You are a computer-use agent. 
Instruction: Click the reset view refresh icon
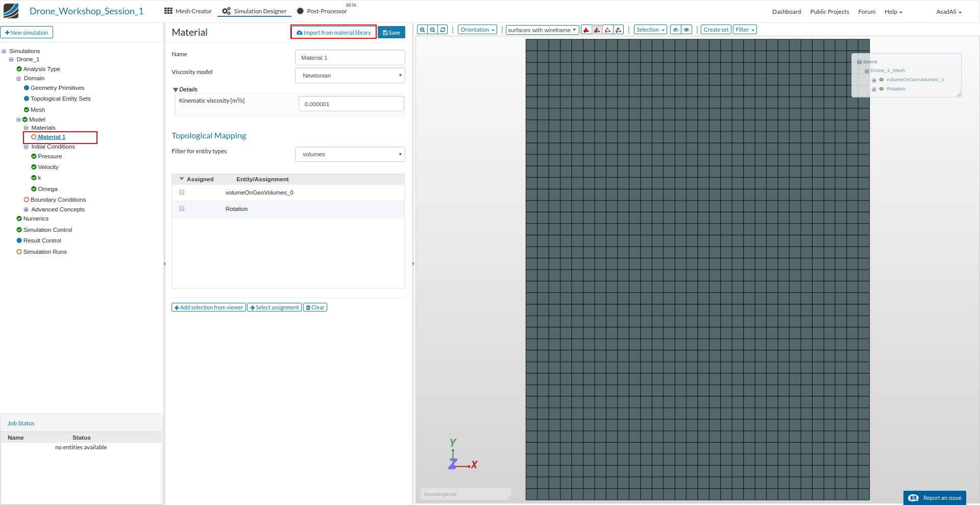point(443,30)
